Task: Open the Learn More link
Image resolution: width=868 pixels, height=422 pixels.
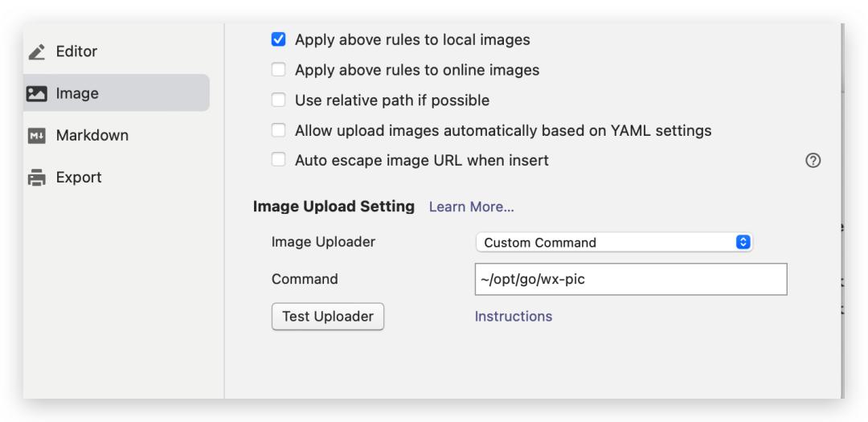Action: click(472, 207)
